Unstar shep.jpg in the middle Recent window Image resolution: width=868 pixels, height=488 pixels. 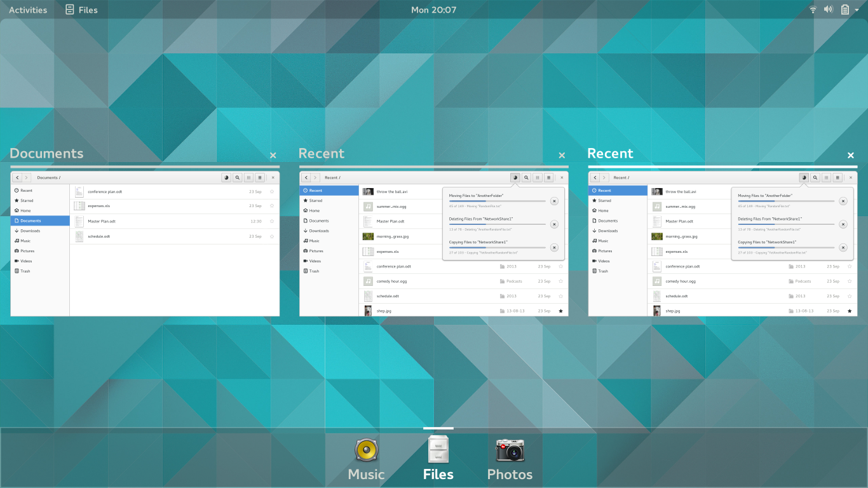pos(560,311)
